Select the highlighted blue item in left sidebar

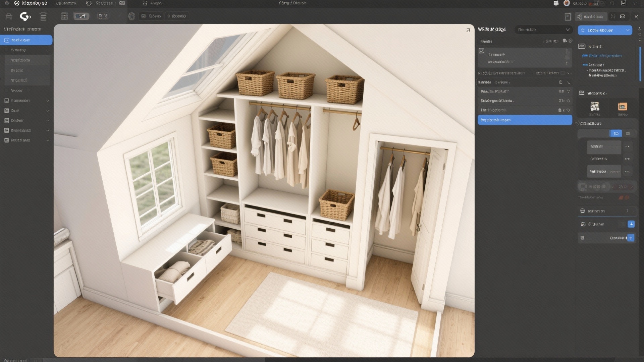tap(26, 40)
